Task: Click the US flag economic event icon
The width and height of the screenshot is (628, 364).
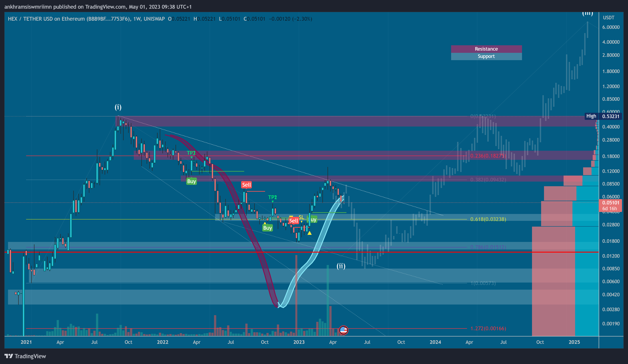Action: tap(343, 330)
